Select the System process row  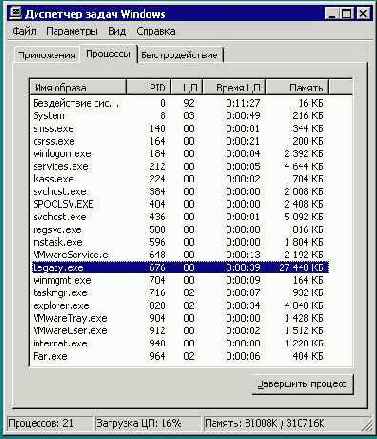point(180,116)
